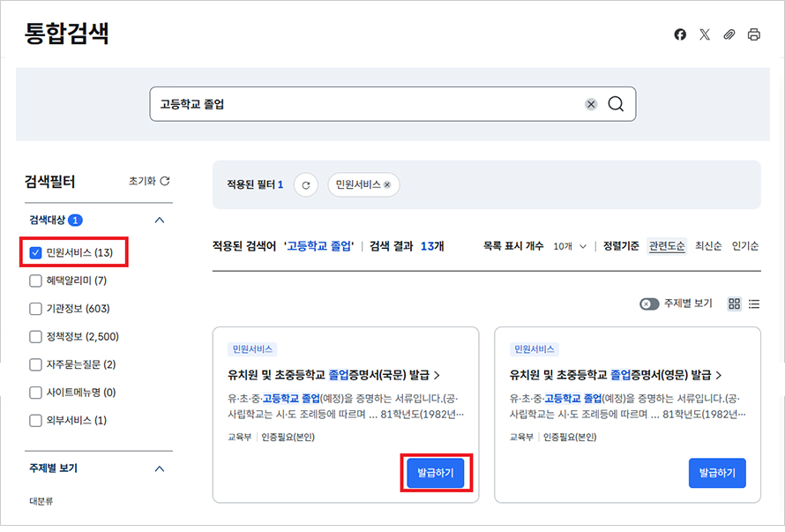Click the 초기화 reset link in 검색필터
Viewport: 785px width, 532px height.
pyautogui.click(x=149, y=181)
